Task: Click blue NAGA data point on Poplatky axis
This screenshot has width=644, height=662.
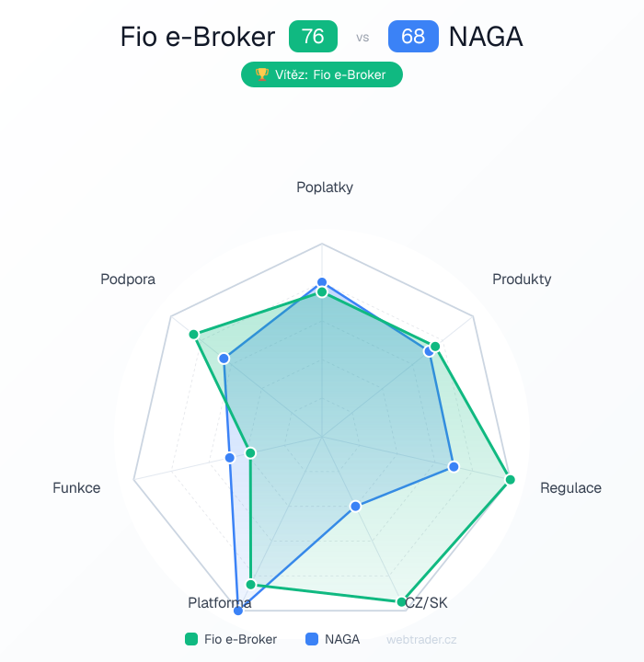Action: (322, 282)
